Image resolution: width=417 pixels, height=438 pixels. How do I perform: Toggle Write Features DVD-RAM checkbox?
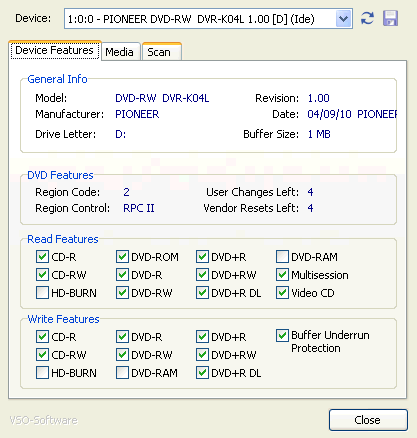pyautogui.click(x=122, y=373)
